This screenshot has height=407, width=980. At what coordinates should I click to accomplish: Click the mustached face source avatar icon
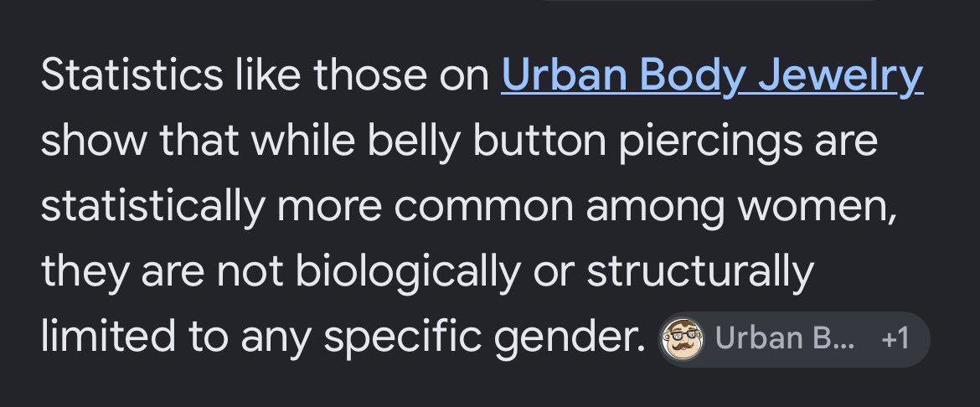pyautogui.click(x=683, y=338)
